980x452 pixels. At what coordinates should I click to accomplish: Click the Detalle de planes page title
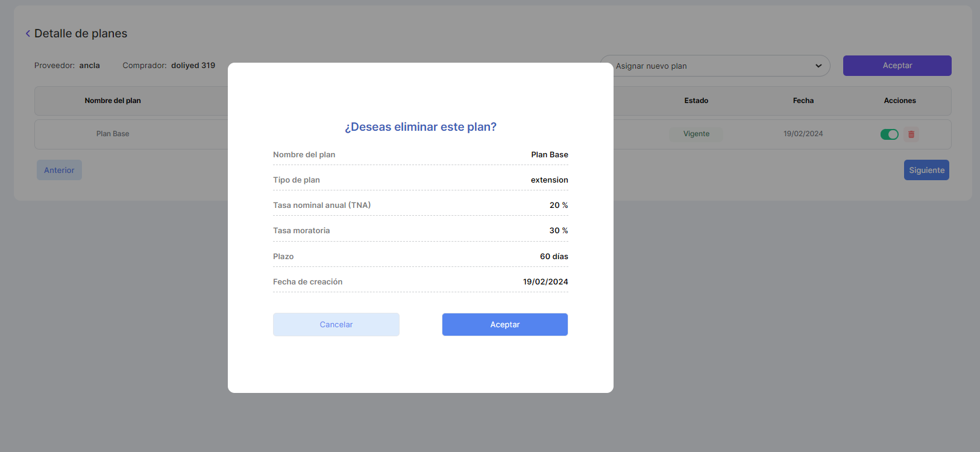(x=81, y=34)
